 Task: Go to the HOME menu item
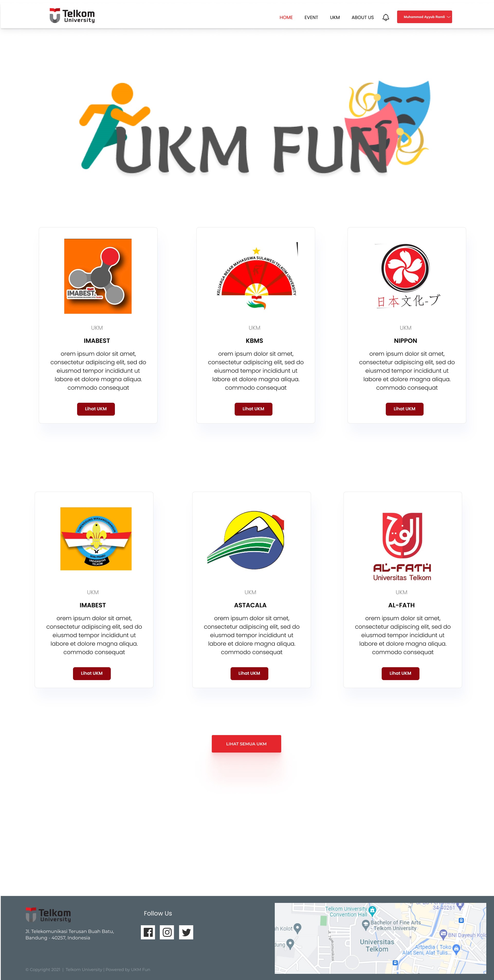coord(286,17)
